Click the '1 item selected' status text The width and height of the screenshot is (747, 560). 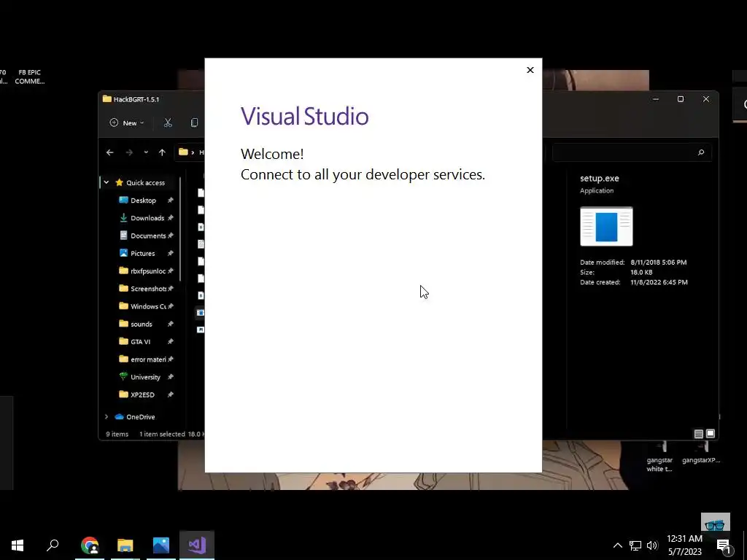(162, 434)
